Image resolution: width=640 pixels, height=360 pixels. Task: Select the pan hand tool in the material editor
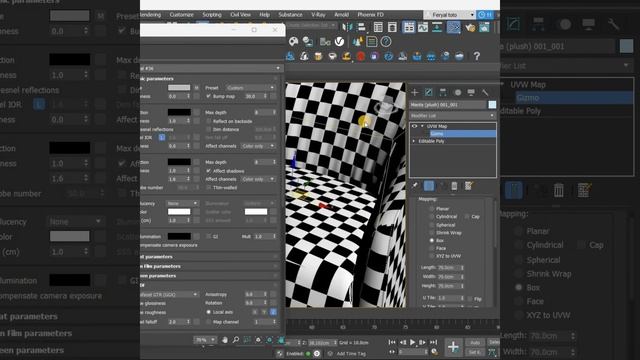[225, 340]
